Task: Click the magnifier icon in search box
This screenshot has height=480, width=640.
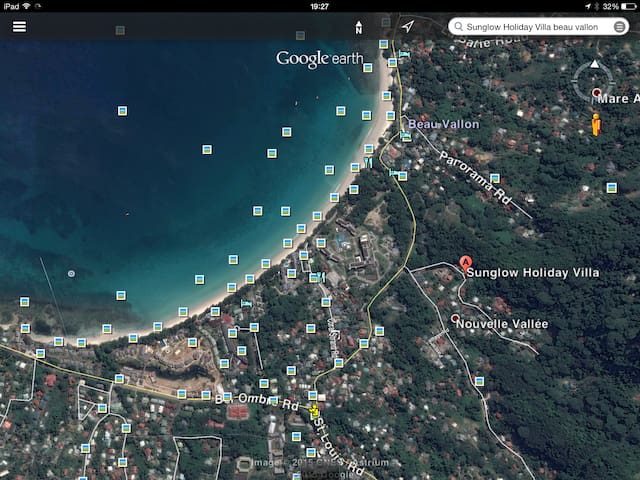Action: pos(458,27)
